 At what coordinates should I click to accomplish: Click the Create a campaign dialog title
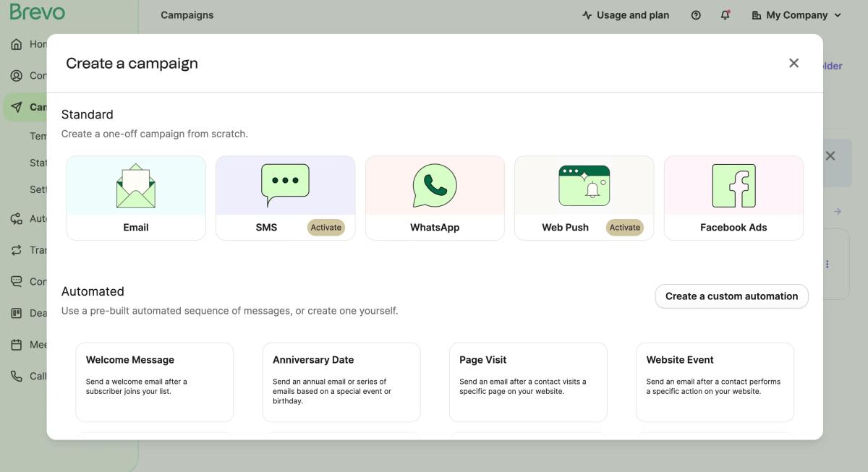(132, 63)
